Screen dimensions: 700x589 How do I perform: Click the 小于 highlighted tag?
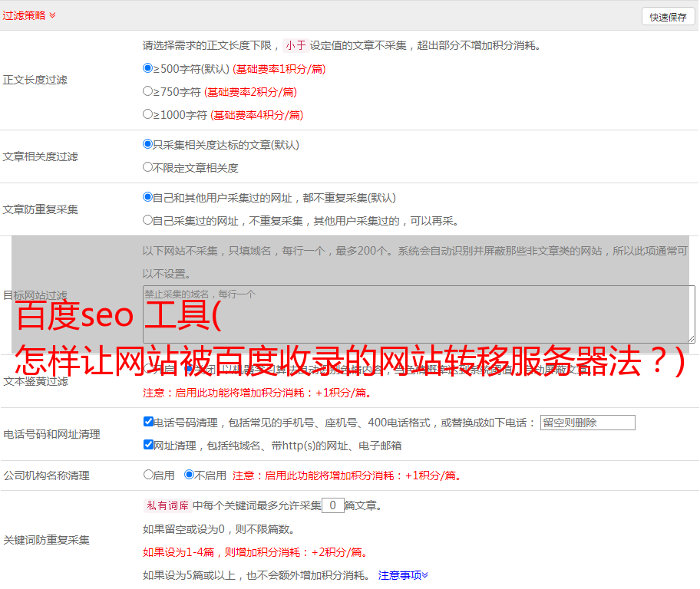(296, 45)
